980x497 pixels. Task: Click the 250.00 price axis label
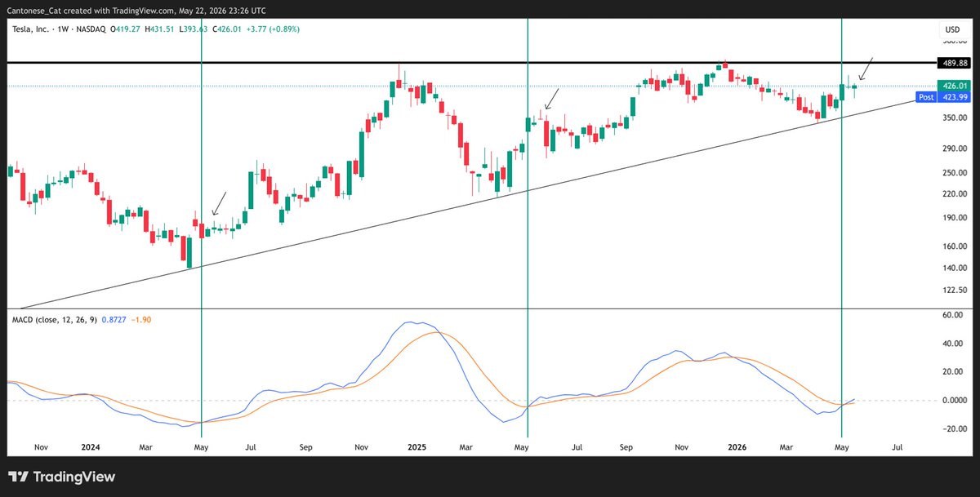tap(955, 172)
